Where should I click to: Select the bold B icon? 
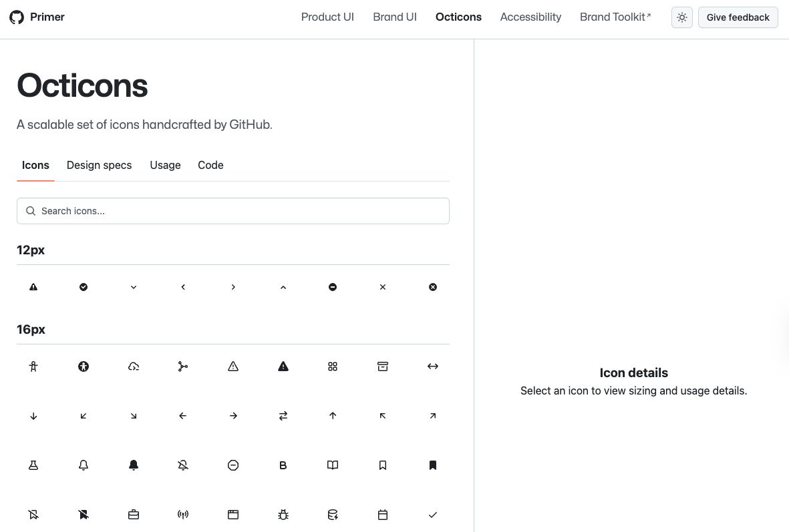coord(283,465)
